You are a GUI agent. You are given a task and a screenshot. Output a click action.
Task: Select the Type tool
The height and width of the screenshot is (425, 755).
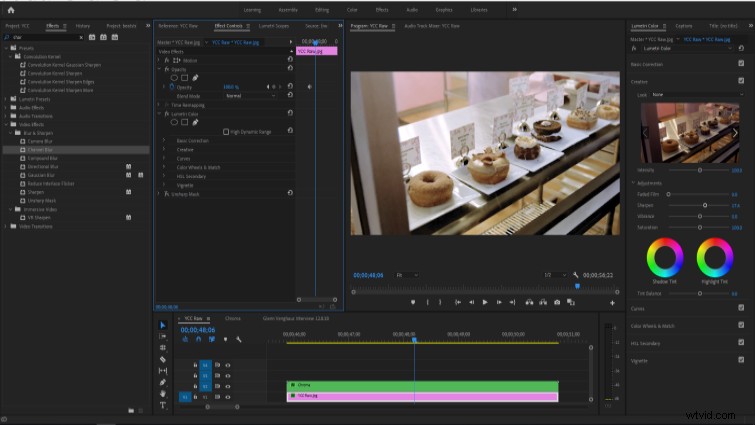[163, 405]
